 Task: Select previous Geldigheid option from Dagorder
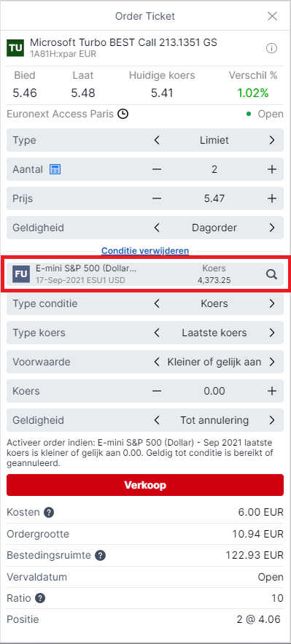(157, 228)
